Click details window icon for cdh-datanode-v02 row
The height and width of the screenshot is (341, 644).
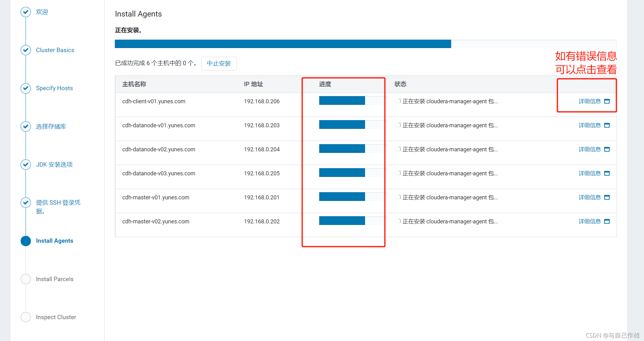(x=607, y=149)
